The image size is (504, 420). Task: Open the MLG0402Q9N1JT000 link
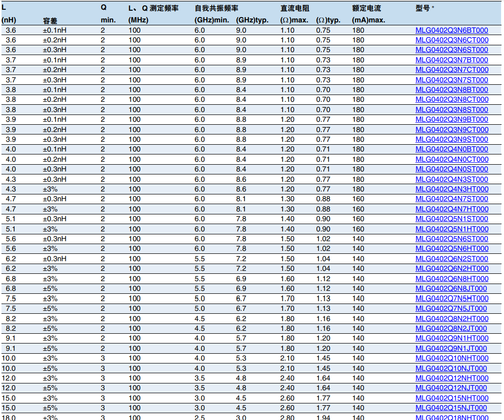[x=451, y=348]
